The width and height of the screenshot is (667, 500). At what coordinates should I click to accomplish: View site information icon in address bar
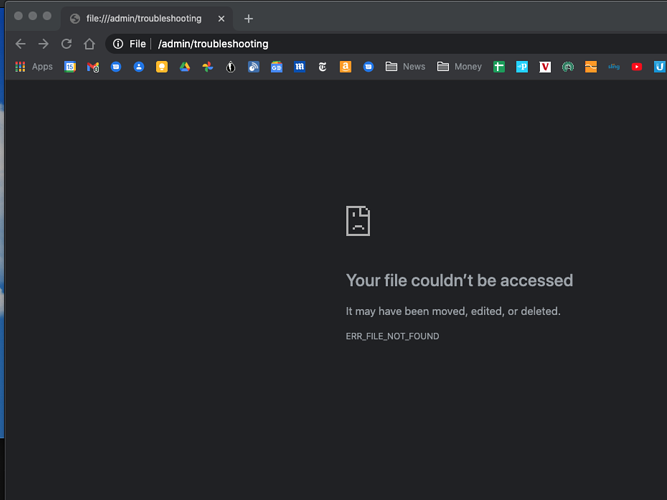coord(118,44)
